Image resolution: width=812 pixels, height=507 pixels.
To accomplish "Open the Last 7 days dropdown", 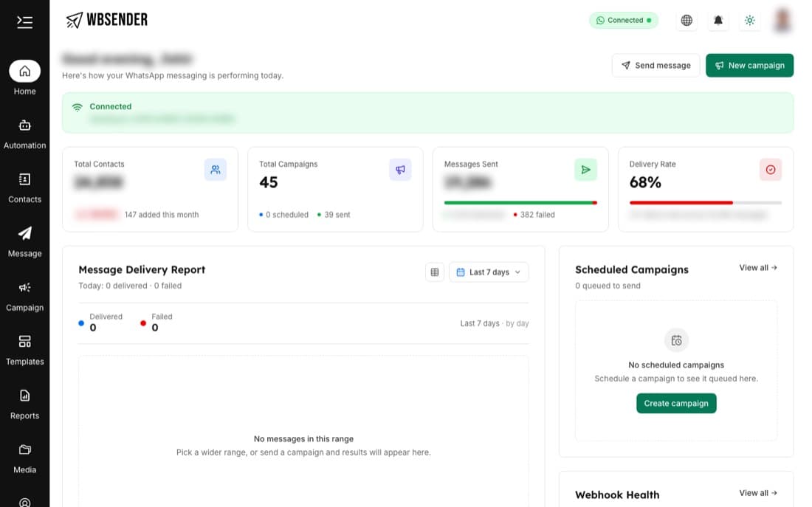I will point(489,272).
